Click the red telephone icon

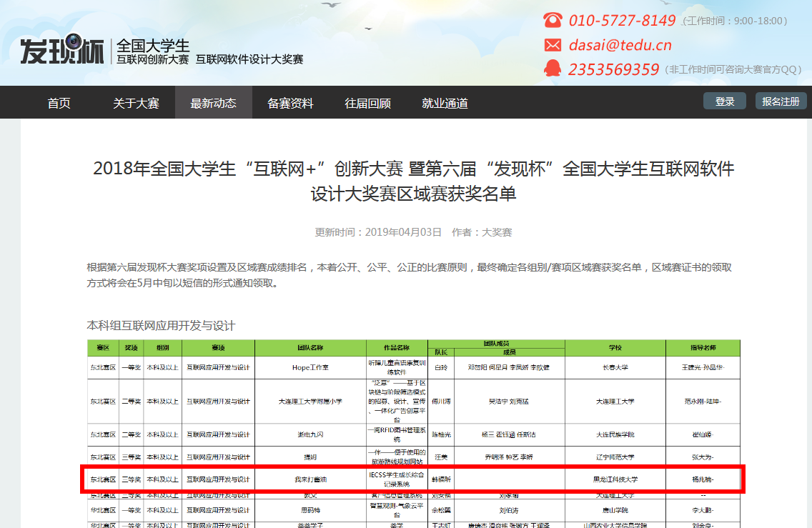(x=553, y=20)
